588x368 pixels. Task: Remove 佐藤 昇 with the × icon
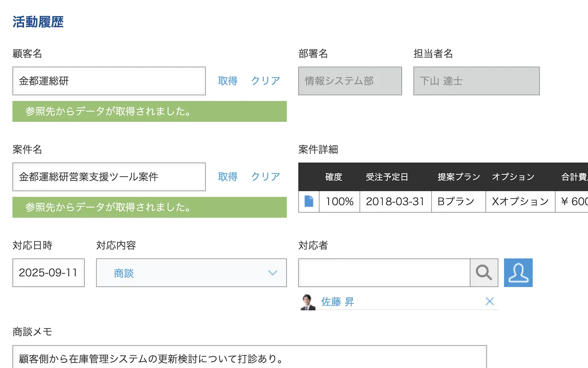[490, 302]
